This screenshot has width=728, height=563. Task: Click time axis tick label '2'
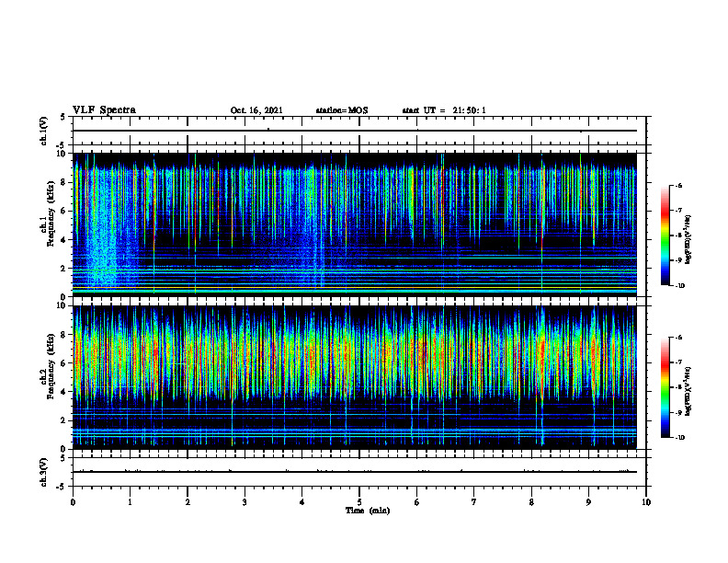[188, 502]
